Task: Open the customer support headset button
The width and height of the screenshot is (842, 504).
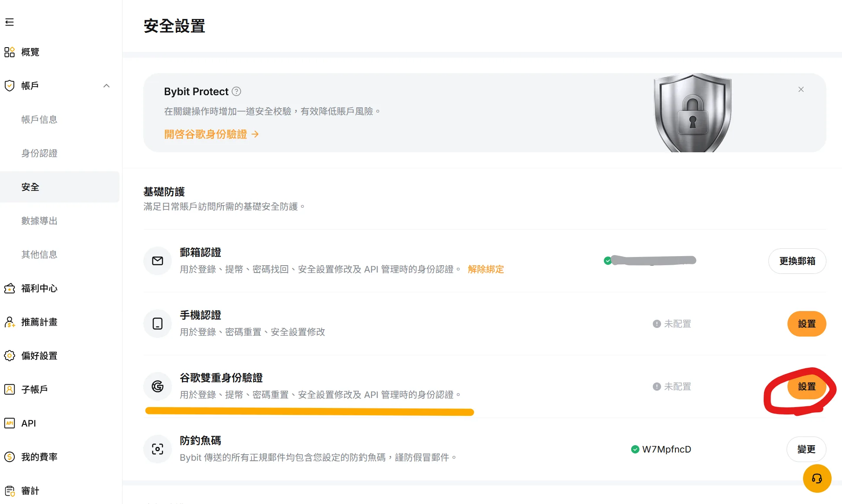Action: tap(817, 478)
